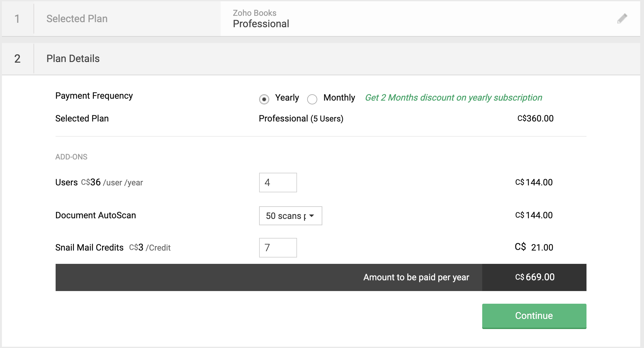
Task: Select the Monthly payment frequency radio button
Action: point(312,99)
